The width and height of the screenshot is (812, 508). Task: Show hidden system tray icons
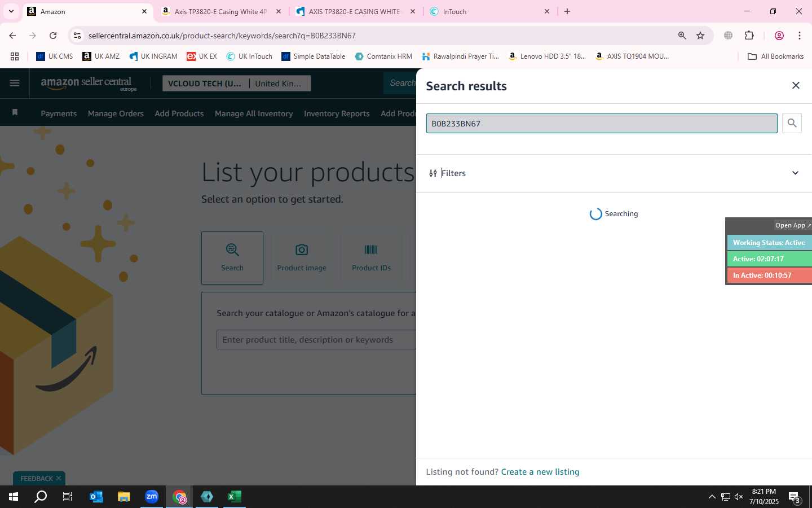click(x=712, y=497)
